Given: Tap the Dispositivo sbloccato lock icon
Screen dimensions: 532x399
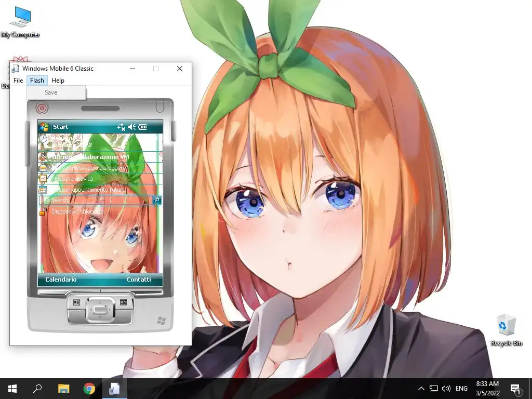Looking at the screenshot, I should 43,212.
